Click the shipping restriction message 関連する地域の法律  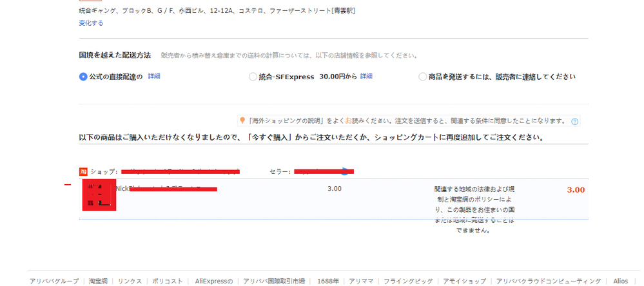[x=474, y=210]
